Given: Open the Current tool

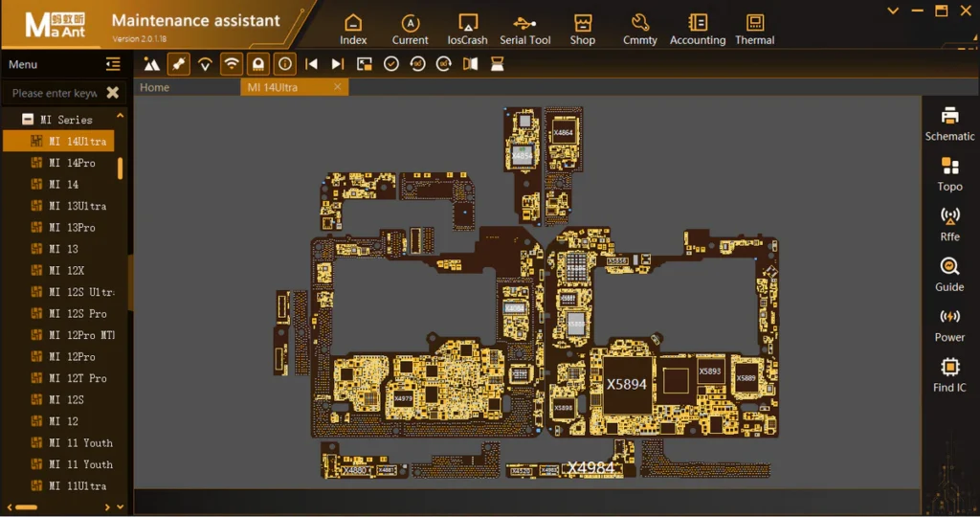Looking at the screenshot, I should tap(410, 30).
